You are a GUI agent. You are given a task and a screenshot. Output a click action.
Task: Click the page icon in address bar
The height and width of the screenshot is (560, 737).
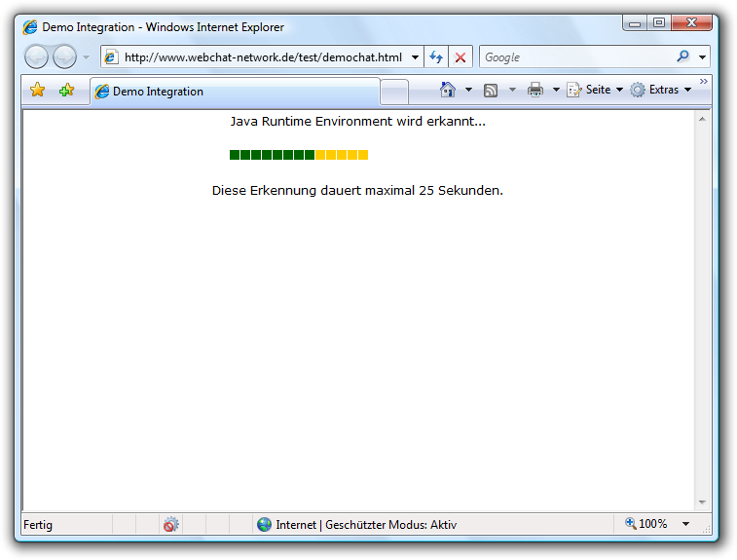click(x=110, y=57)
